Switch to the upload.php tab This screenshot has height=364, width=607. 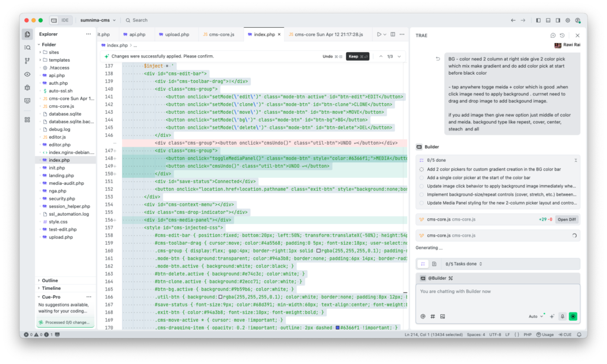pyautogui.click(x=175, y=35)
